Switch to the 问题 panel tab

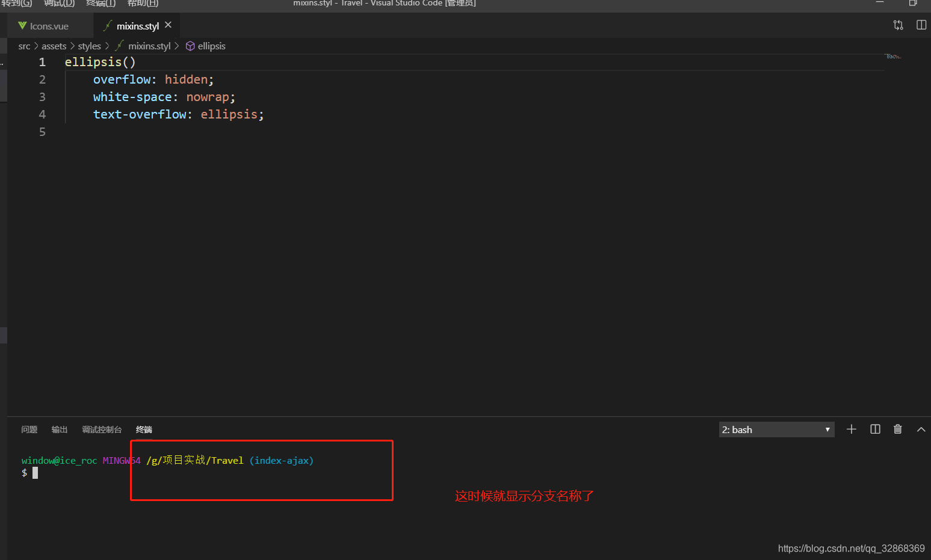pyautogui.click(x=29, y=429)
